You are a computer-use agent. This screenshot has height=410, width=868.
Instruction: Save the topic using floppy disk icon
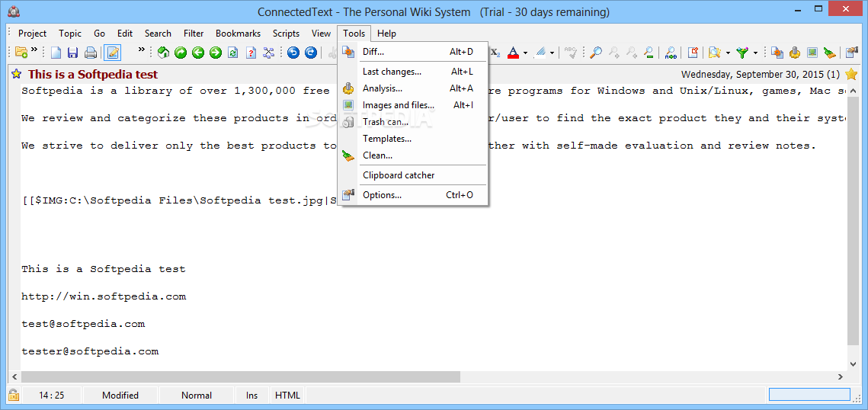tap(72, 53)
